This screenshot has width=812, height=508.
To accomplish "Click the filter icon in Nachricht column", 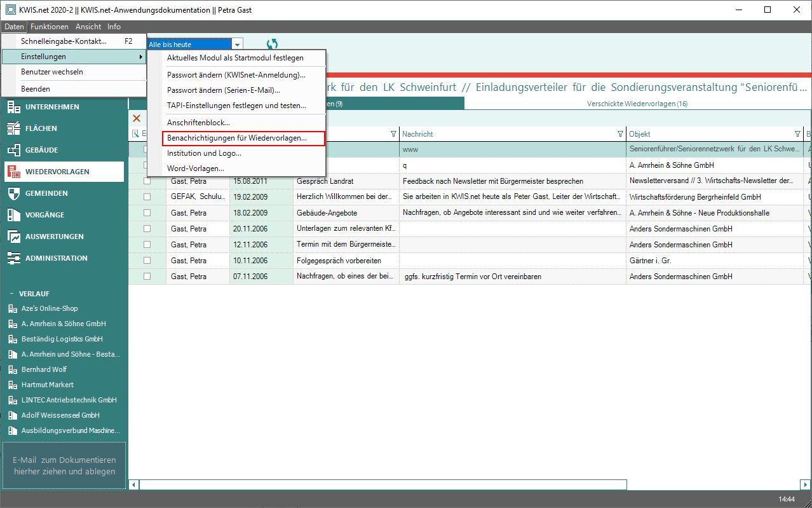I will (620, 134).
